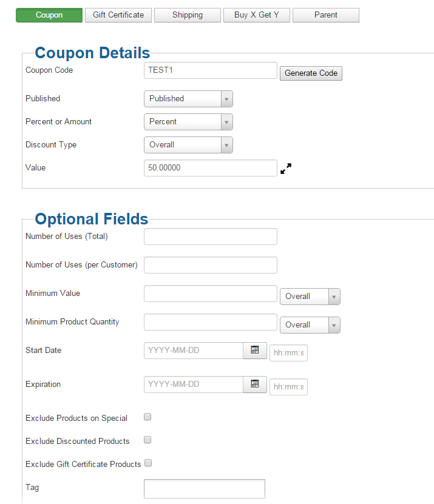Screen dimensions: 434x504
Task: Expand the Percent or Amount dropdown
Action: [x=188, y=122]
